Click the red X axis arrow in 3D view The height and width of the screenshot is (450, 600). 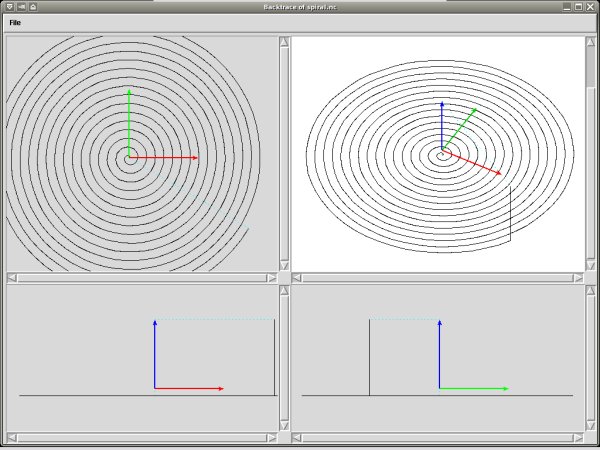[x=472, y=162]
